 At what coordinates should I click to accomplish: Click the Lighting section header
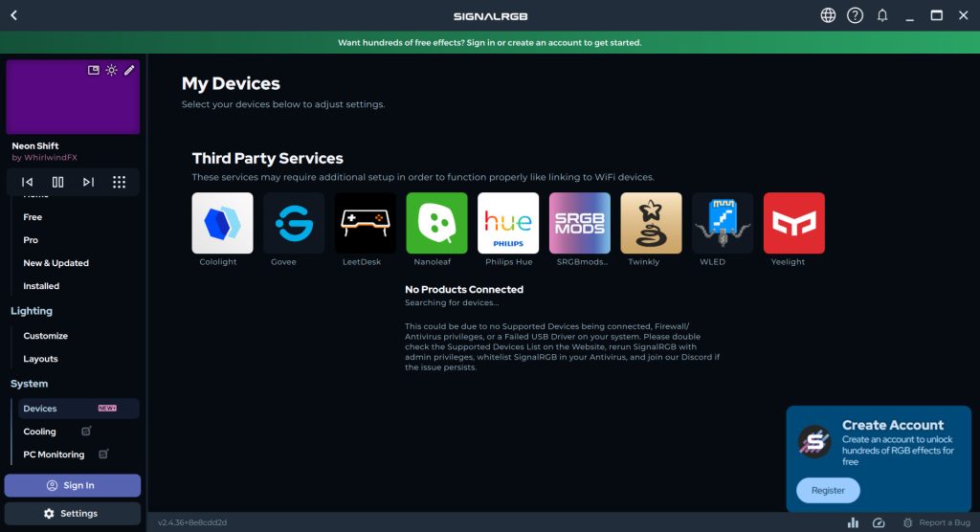click(32, 311)
